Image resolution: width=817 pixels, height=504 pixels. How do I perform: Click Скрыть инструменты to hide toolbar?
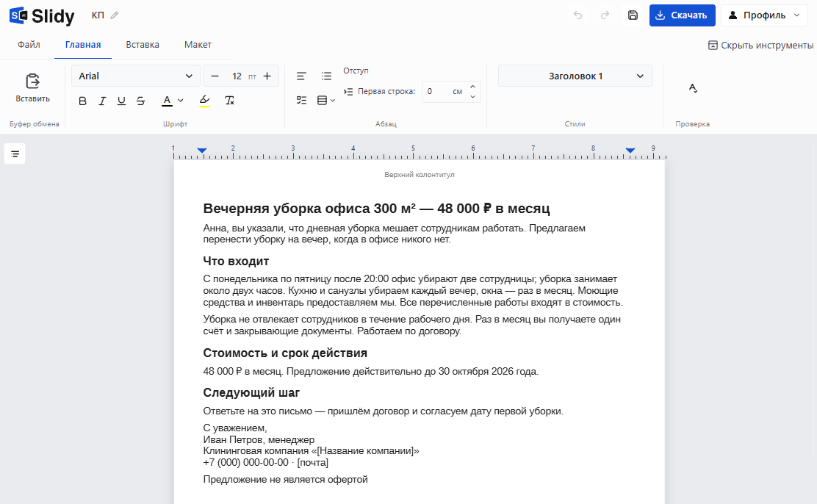(x=760, y=46)
